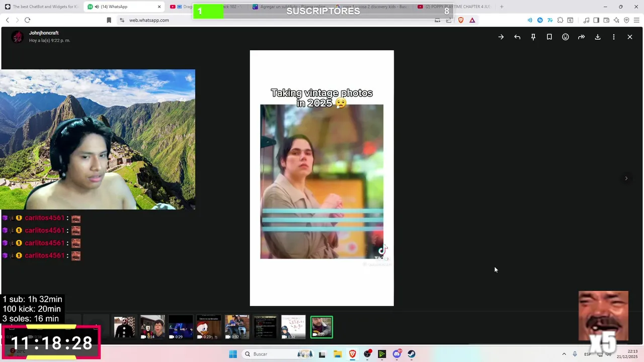Toggle the Brave sidebar panel
Screen dimensions: 644x362
[x=596, y=20]
